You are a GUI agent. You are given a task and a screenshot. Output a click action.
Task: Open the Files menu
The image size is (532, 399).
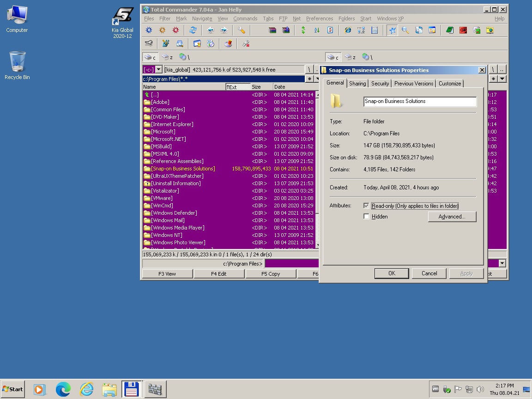[149, 18]
